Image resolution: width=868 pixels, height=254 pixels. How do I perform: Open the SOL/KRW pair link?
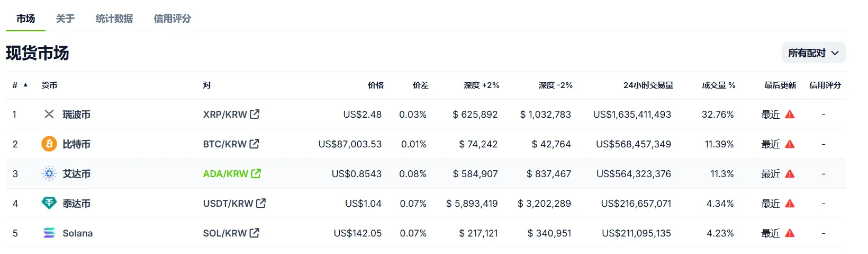coord(225,233)
